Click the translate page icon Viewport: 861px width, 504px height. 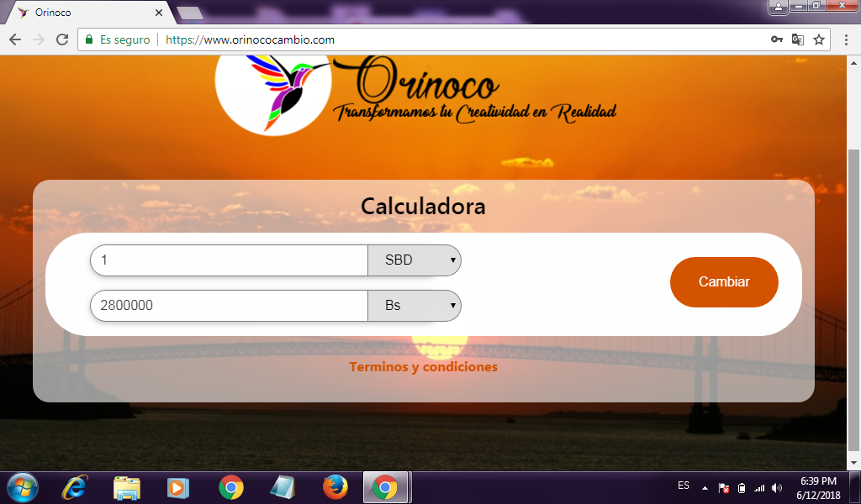point(797,39)
